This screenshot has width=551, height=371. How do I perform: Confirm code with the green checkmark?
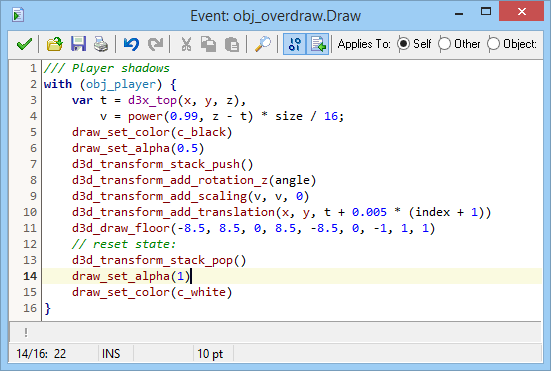[x=24, y=44]
